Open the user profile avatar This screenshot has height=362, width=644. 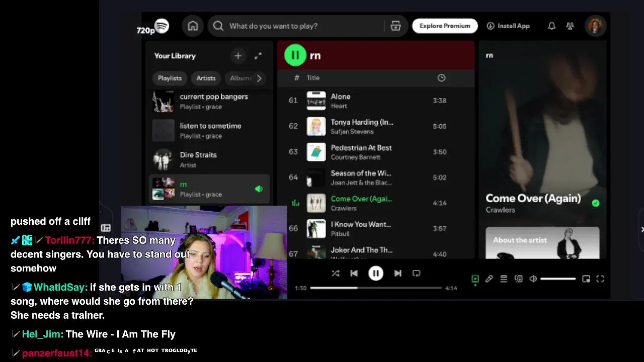click(x=595, y=26)
